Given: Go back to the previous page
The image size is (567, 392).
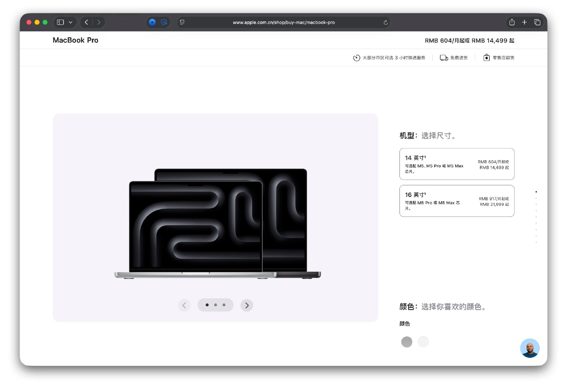Looking at the screenshot, I should (x=86, y=22).
